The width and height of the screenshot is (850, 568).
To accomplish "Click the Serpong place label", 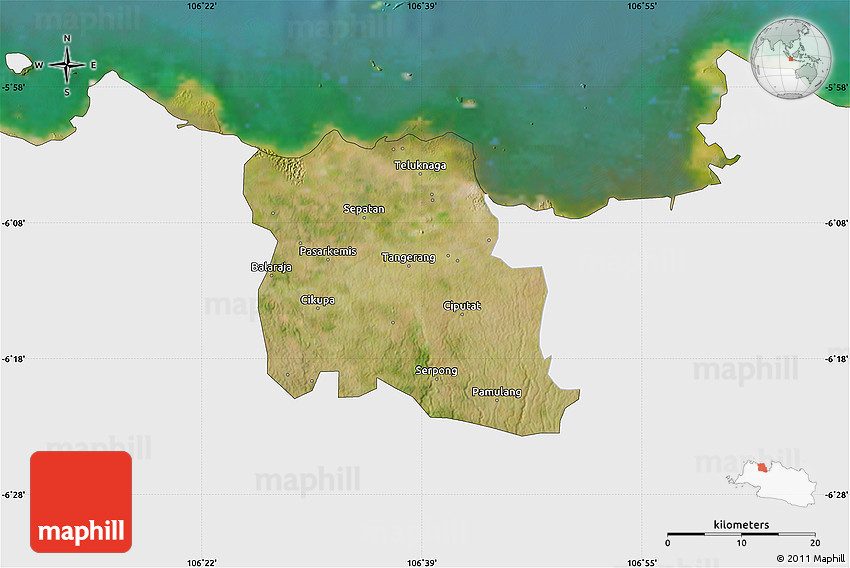I will click(436, 371).
